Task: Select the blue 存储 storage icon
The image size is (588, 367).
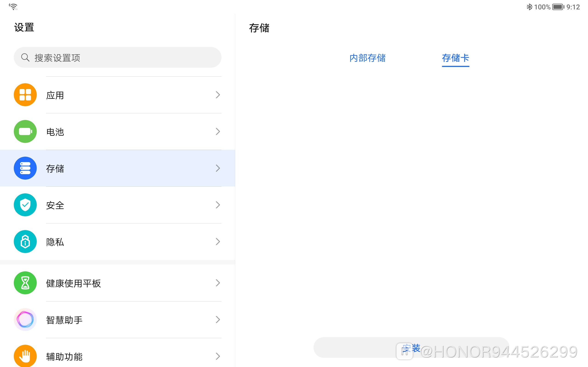Action: point(25,168)
